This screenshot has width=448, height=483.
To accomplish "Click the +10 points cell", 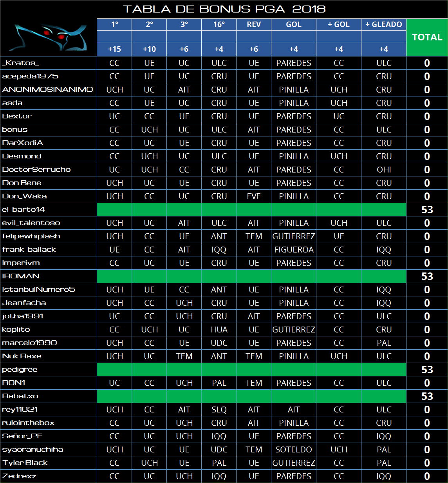I will click(149, 49).
